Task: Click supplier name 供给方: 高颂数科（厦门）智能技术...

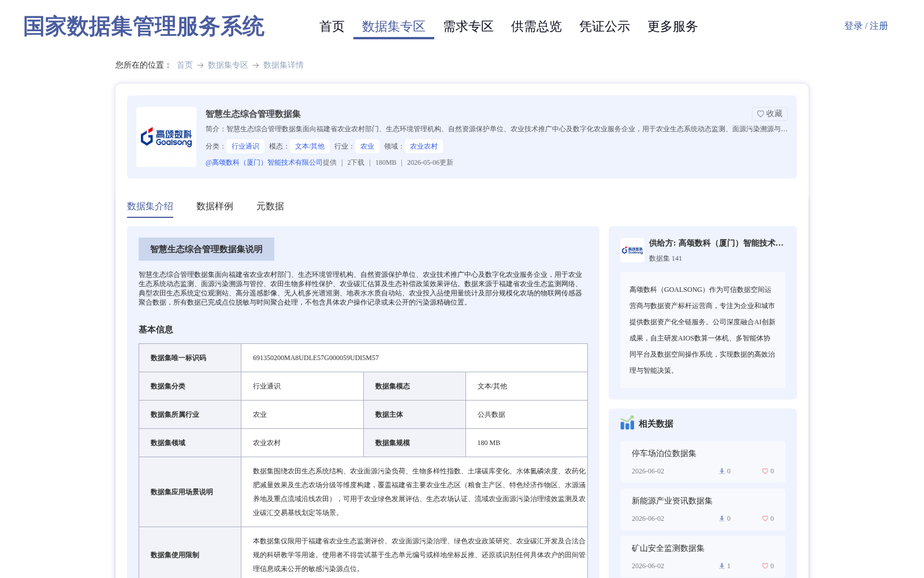Action: (716, 243)
